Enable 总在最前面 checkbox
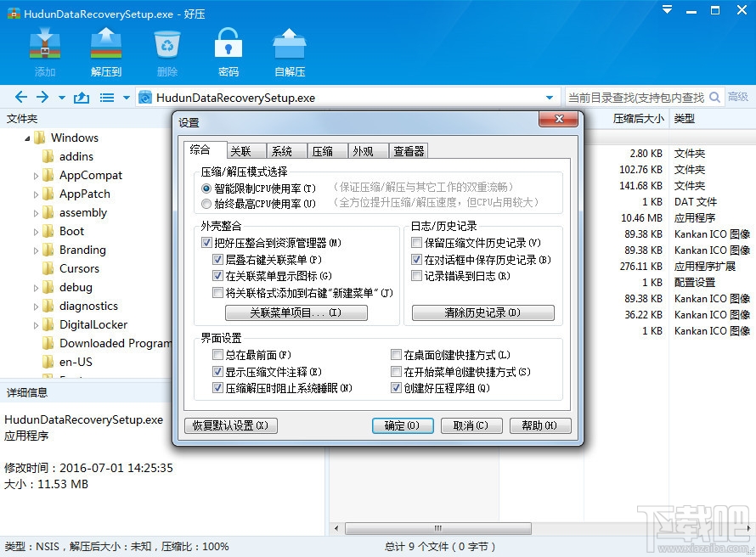Viewport: 756px width, 557px height. [x=217, y=355]
